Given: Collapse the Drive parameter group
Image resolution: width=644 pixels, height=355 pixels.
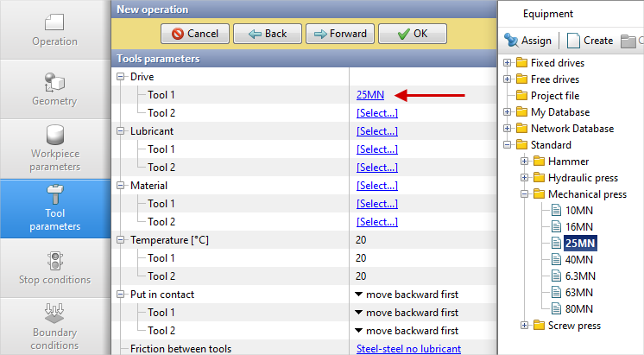Looking at the screenshot, I should (121, 77).
